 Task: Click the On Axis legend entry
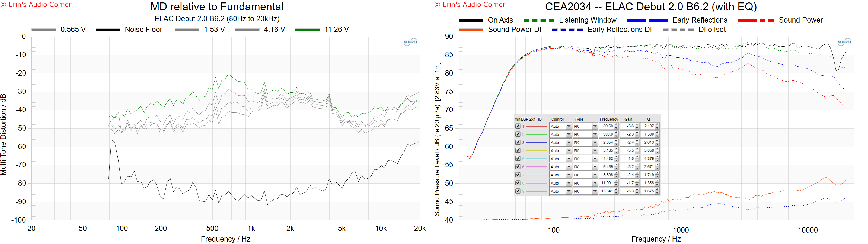tap(486, 20)
